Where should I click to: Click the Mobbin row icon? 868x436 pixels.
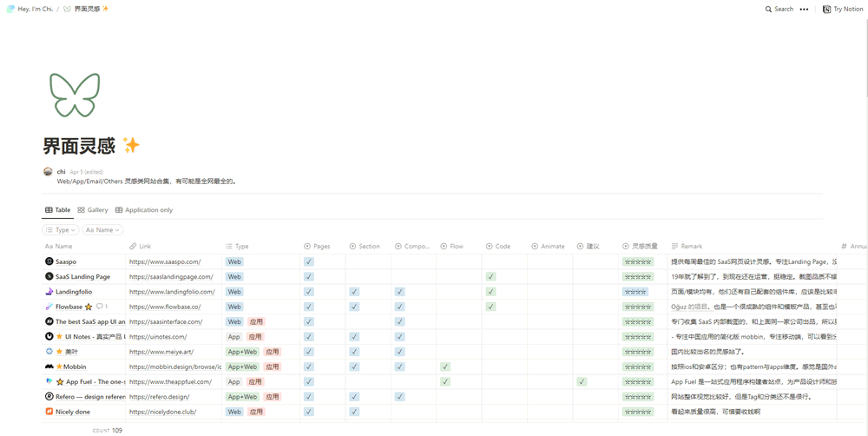(x=49, y=367)
